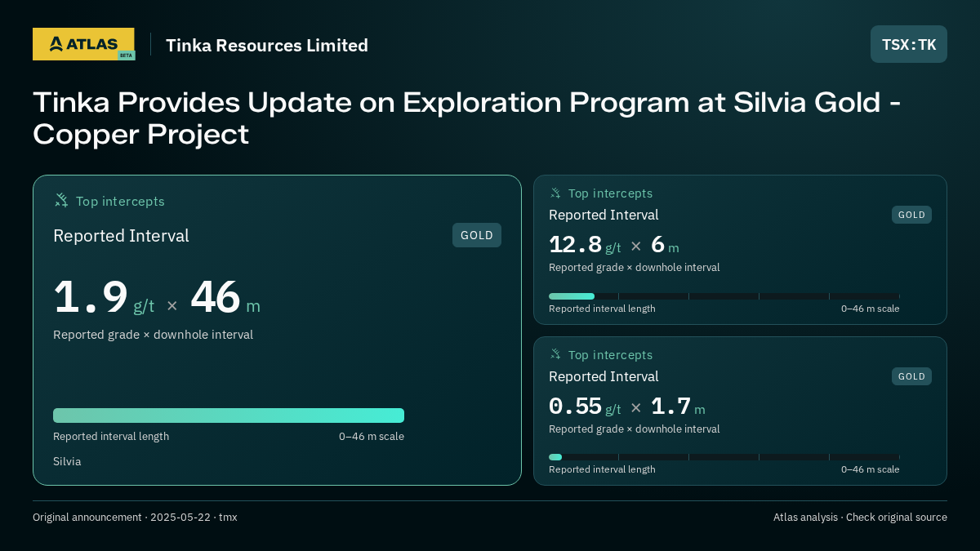Click the drill icon in the 12.8 g/t card
The image size is (980, 551).
(555, 193)
